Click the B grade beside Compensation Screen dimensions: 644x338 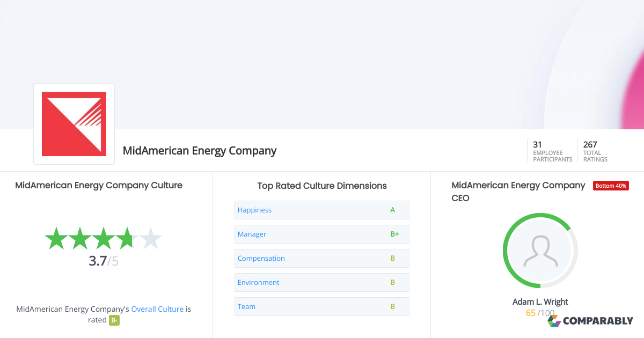[x=392, y=258]
